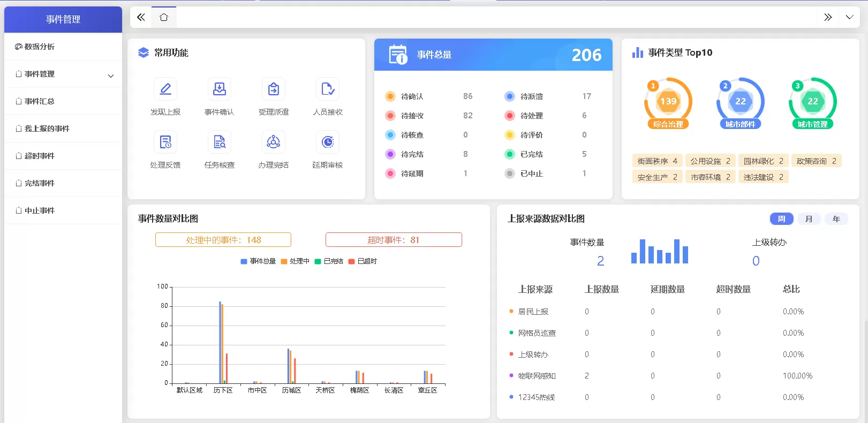This screenshot has width=868, height=423.
Task: Click the 待评价 status row
Action: point(548,135)
